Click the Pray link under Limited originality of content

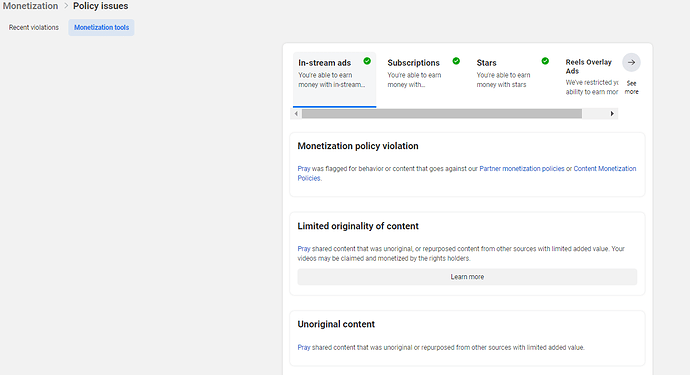pyautogui.click(x=304, y=249)
